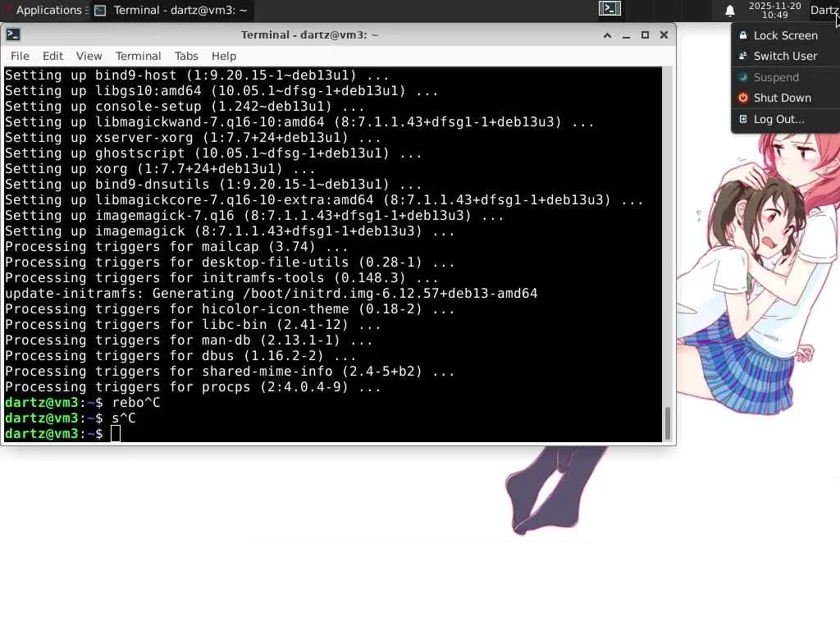Click the 'Processing triggers for man-db' line

pyautogui.click(x=189, y=340)
